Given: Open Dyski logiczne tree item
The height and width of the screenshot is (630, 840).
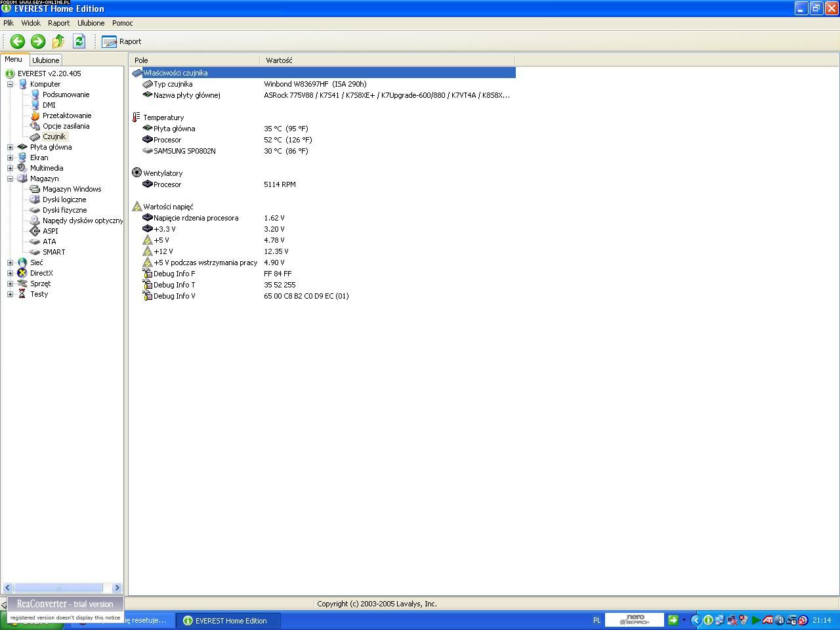Looking at the screenshot, I should pyautogui.click(x=64, y=199).
